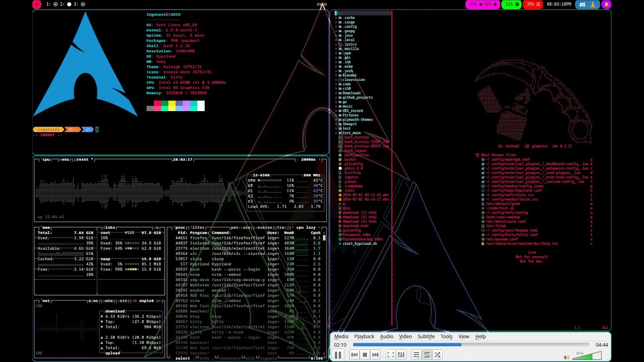This screenshot has width=644, height=362.
Task: Click the clock in the top bar
Action: click(x=559, y=5)
